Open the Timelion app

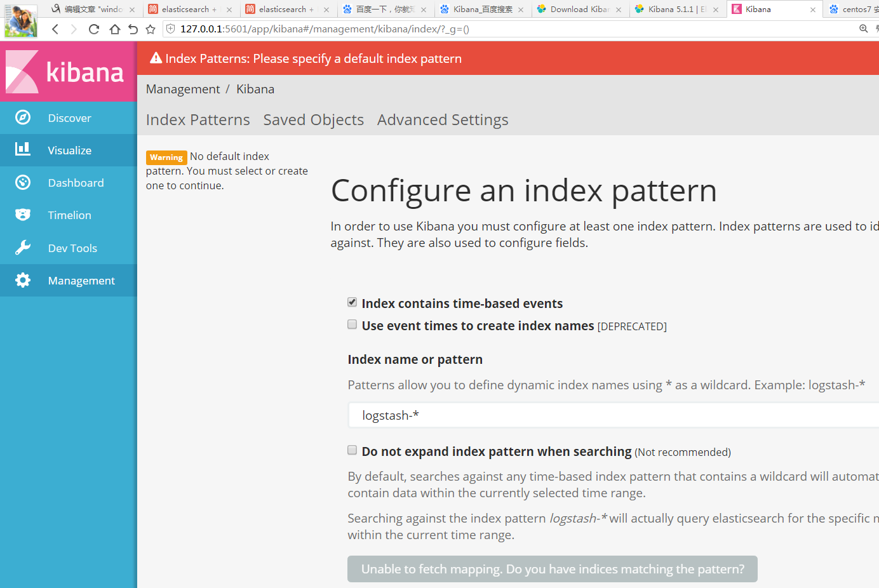click(x=69, y=215)
